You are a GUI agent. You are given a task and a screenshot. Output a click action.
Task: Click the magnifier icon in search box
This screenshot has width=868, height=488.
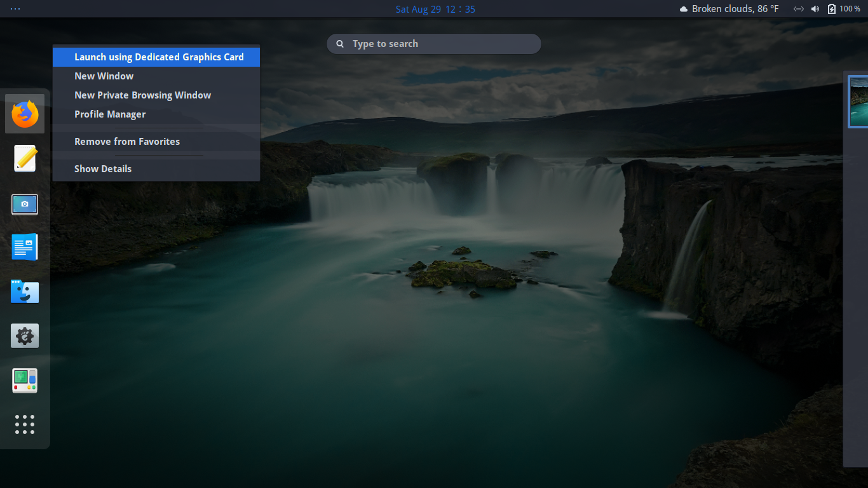click(340, 44)
